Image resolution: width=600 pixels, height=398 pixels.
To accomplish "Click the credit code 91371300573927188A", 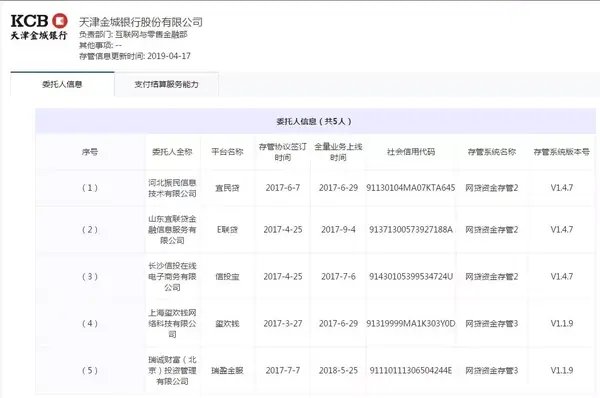I will [411, 230].
